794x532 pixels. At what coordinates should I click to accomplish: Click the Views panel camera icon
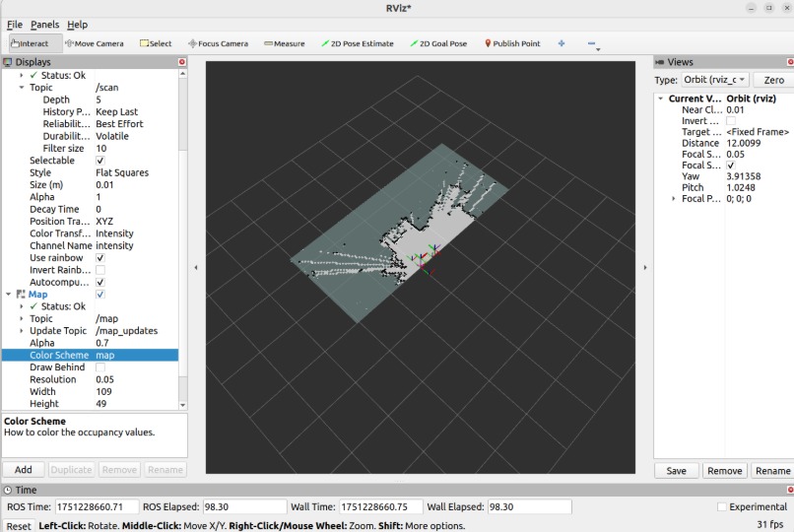pos(659,62)
